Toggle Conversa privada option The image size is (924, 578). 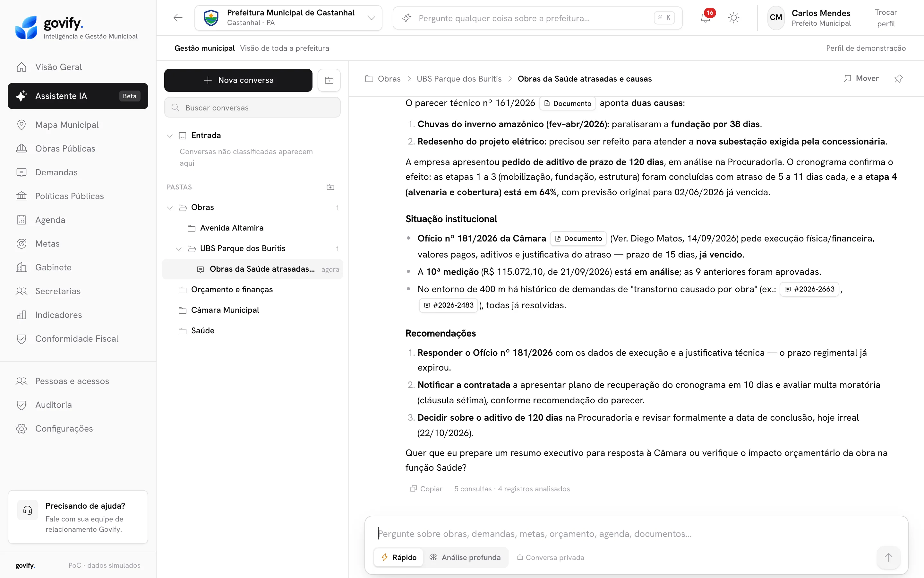551,557
